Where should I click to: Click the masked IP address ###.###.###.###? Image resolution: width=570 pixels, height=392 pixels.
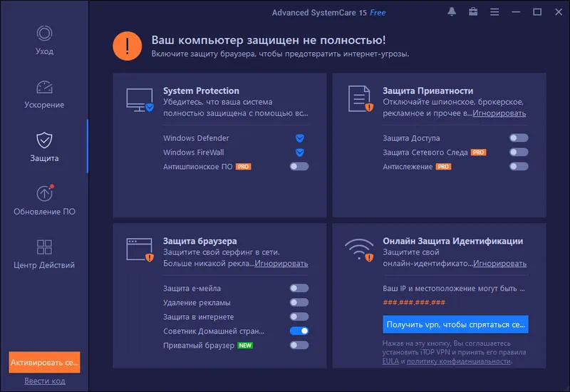click(x=414, y=302)
